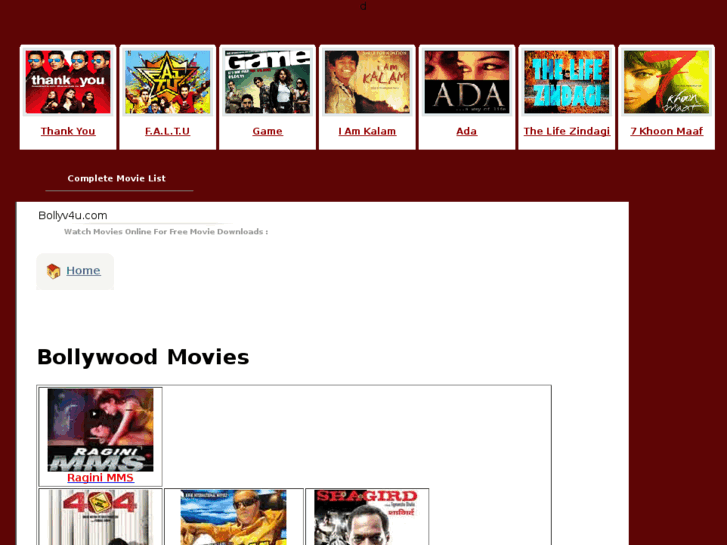
Task: Click the Home house icon
Action: pos(54,271)
